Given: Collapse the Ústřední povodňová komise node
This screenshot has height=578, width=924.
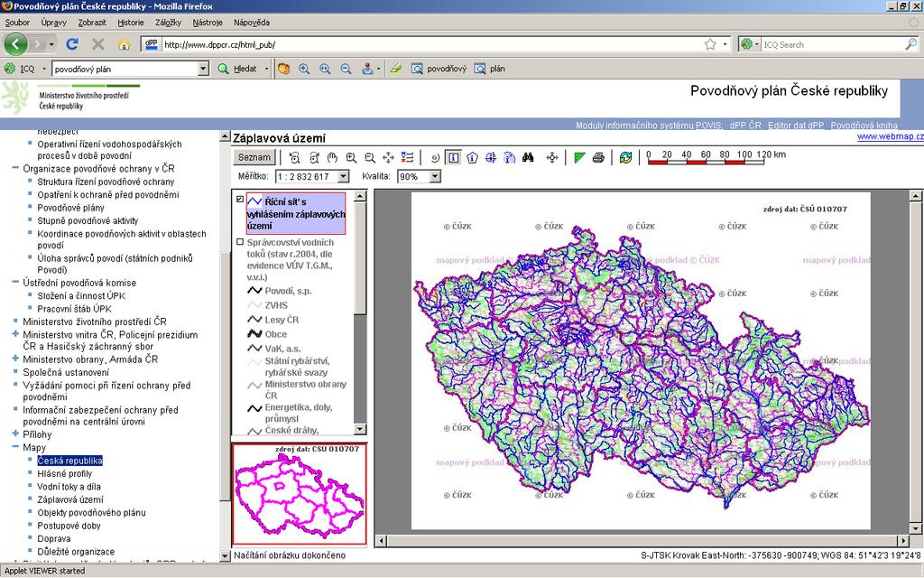Looking at the screenshot, I should point(15,283).
